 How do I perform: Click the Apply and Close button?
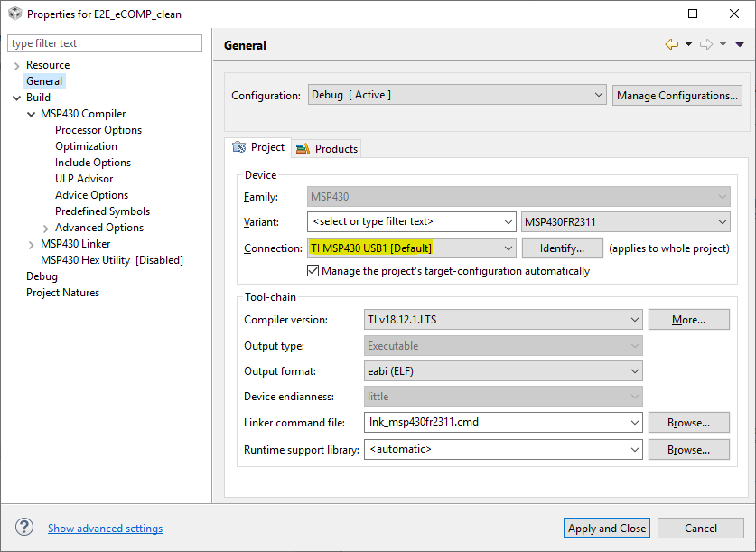pyautogui.click(x=607, y=529)
